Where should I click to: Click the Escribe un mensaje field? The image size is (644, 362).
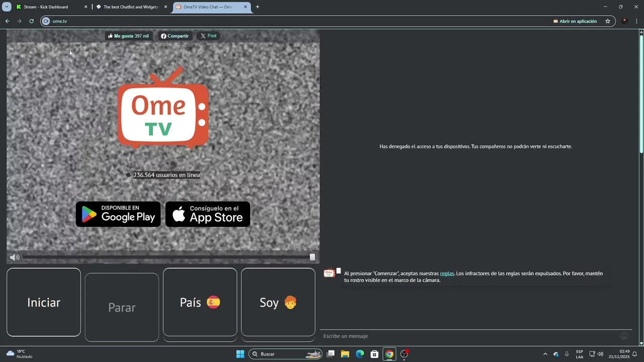point(468,336)
